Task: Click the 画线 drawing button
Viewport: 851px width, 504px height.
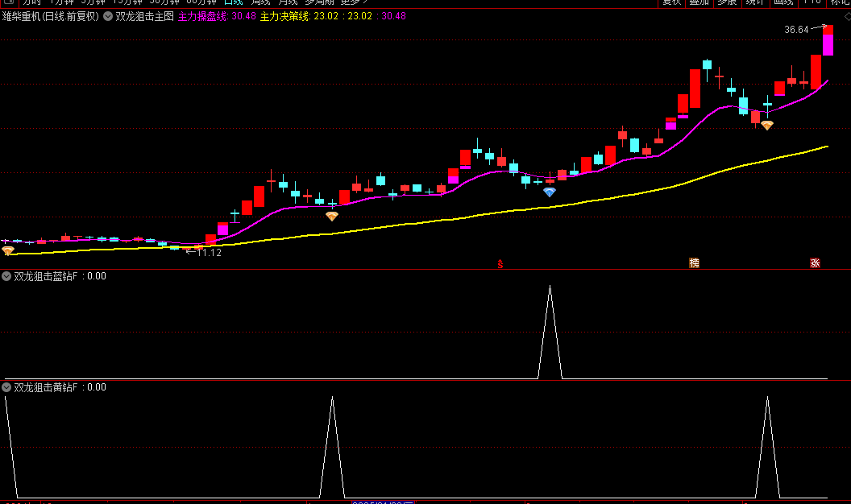Action: tap(783, 2)
